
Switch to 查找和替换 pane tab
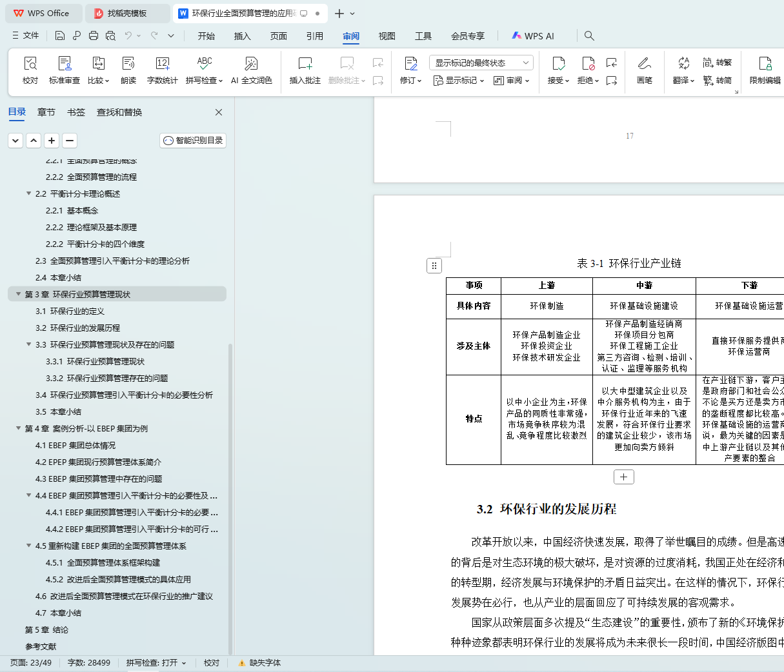pos(119,112)
